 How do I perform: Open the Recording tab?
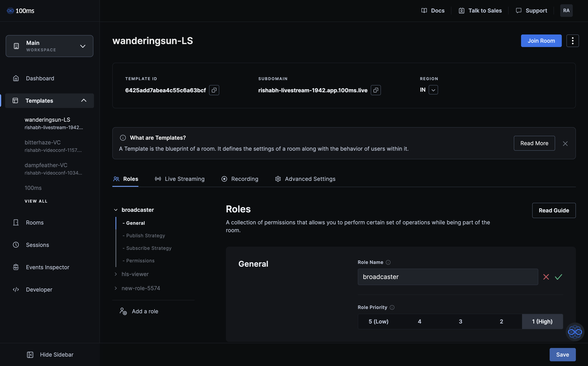245,179
